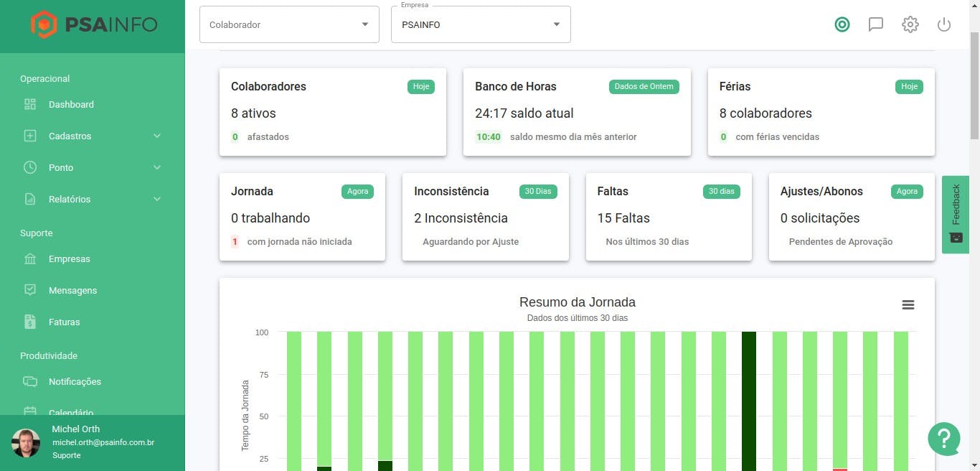Image resolution: width=980 pixels, height=471 pixels.
Task: Click the PSAINFO logo
Action: coord(93,25)
